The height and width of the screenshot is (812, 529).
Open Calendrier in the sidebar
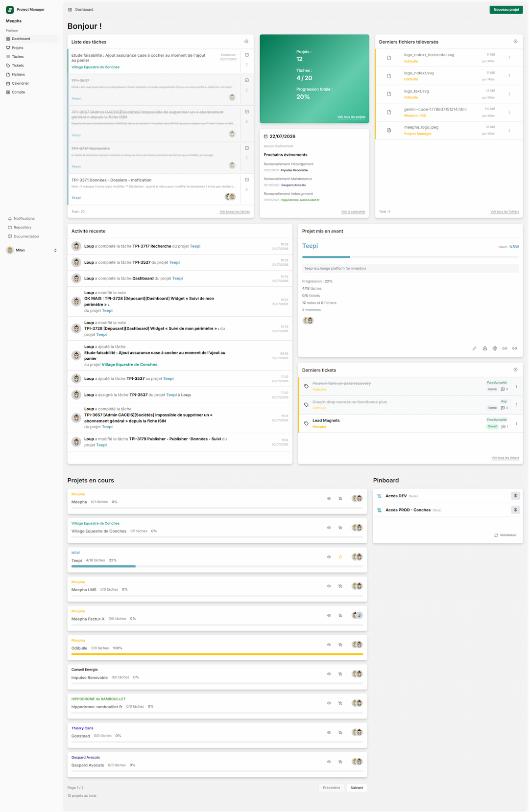click(x=32, y=83)
